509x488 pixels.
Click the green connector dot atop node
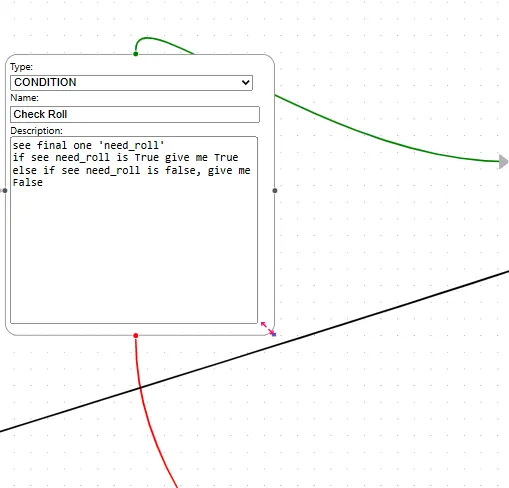click(136, 54)
